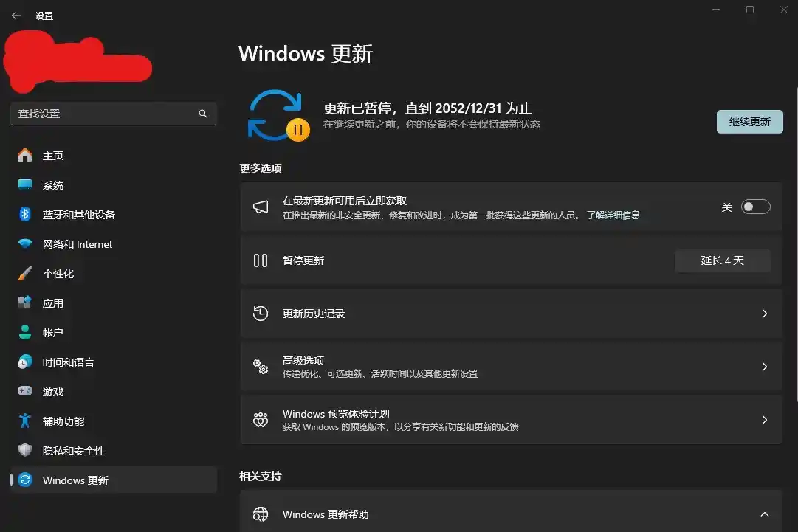Switch to the 系统 section in sidebar
Viewport: 798px width, 532px height.
pyautogui.click(x=24, y=185)
